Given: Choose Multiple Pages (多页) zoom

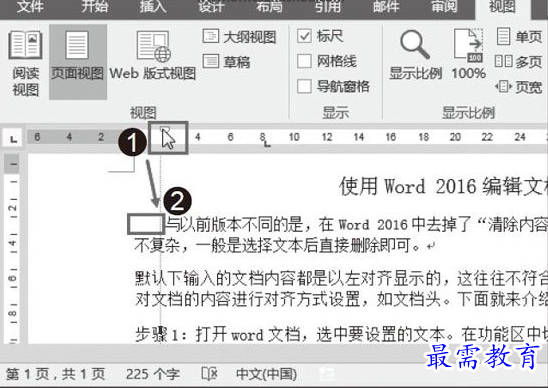Looking at the screenshot, I should pyautogui.click(x=519, y=62).
